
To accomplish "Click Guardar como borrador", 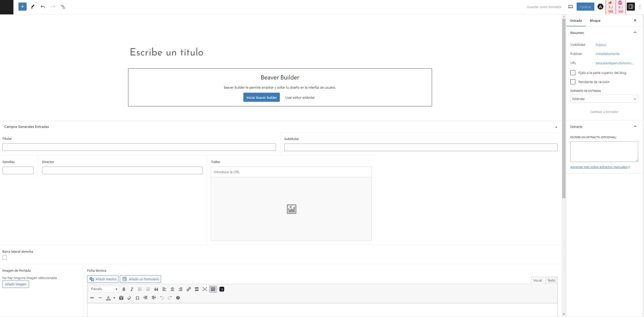I will click(544, 7).
